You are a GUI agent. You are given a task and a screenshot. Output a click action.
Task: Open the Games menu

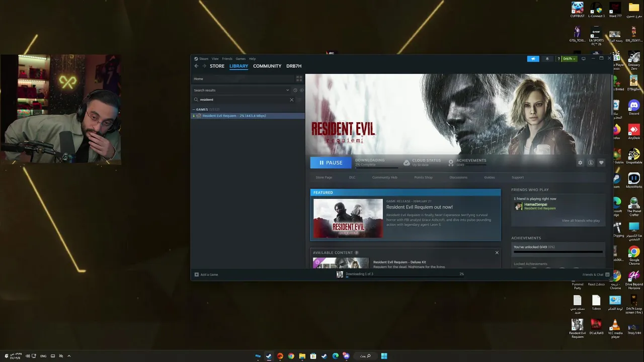[x=240, y=59]
